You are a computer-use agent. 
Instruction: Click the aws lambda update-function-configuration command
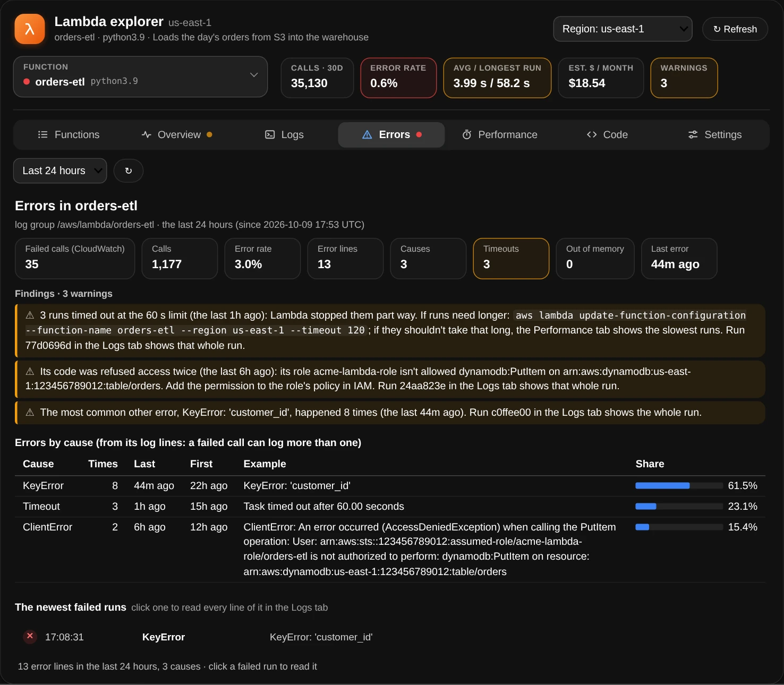[x=386, y=323]
